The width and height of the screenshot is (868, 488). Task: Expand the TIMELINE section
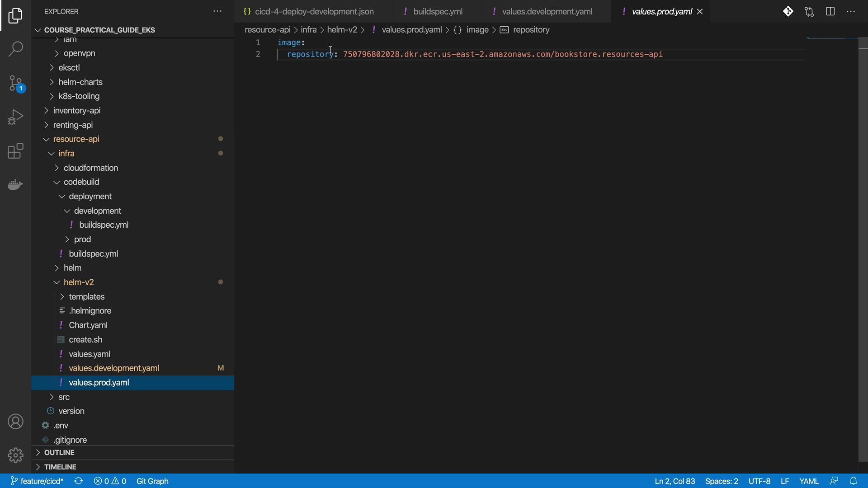pos(60,467)
